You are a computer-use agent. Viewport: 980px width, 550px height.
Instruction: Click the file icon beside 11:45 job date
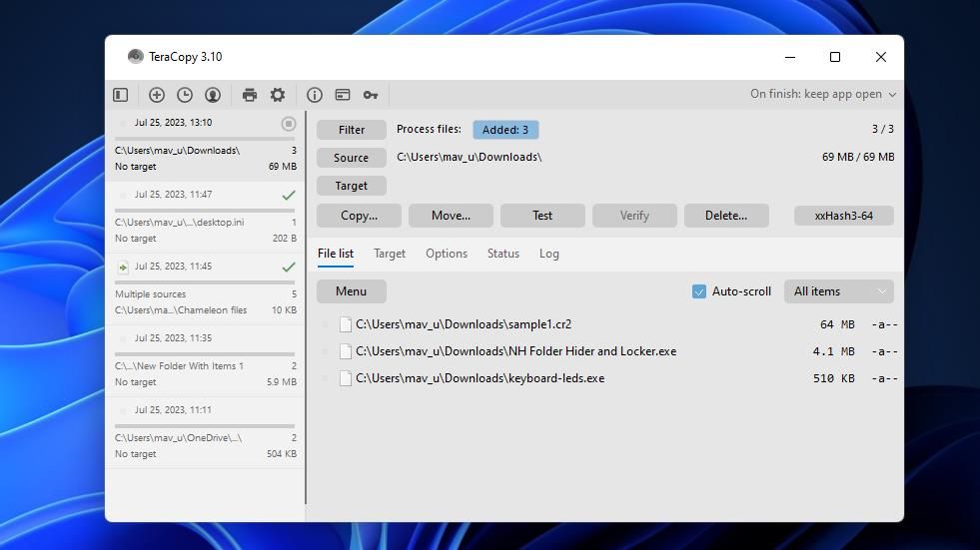point(123,268)
